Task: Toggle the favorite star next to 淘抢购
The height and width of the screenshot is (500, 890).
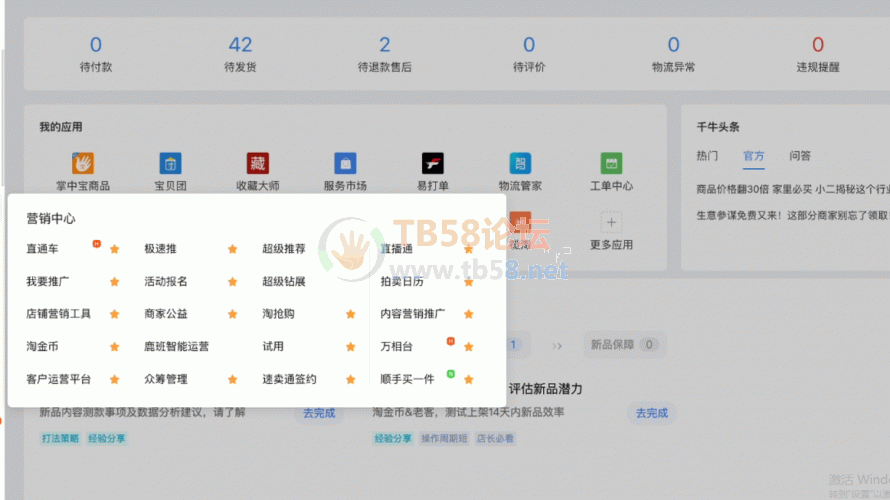Action: (x=351, y=314)
